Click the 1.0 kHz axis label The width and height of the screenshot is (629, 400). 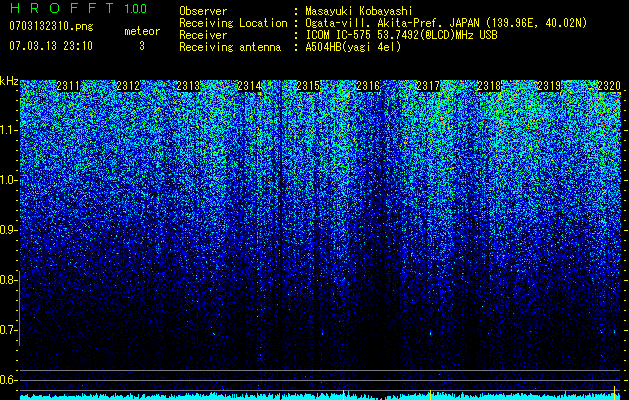coord(9,180)
